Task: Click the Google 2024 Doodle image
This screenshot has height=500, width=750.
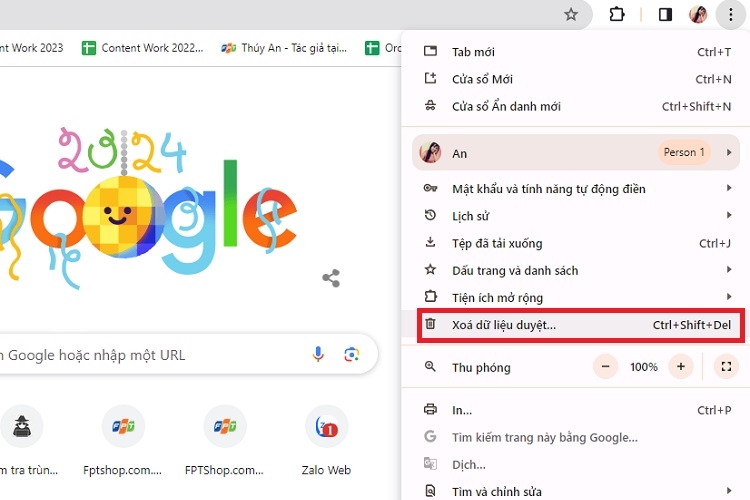Action: click(148, 207)
